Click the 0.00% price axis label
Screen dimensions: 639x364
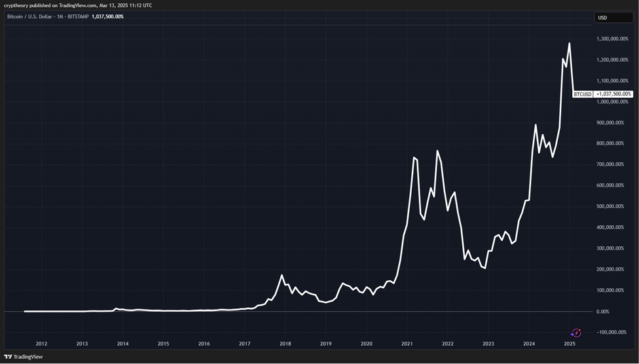603,312
